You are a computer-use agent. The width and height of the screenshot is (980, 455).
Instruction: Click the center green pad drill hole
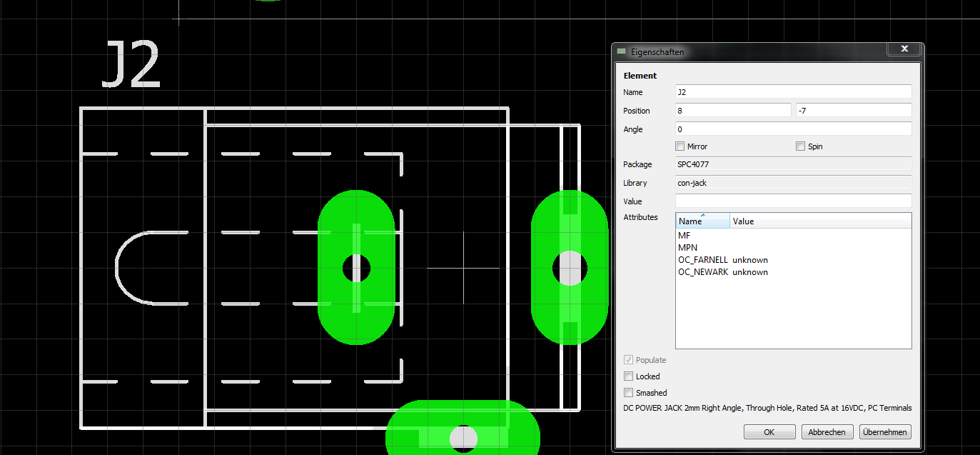point(356,268)
